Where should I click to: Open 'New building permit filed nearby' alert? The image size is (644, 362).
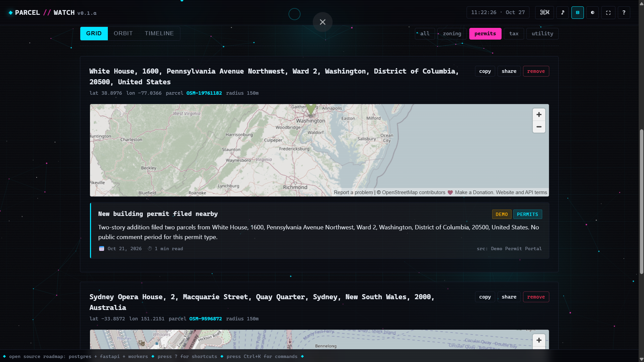pos(158,214)
